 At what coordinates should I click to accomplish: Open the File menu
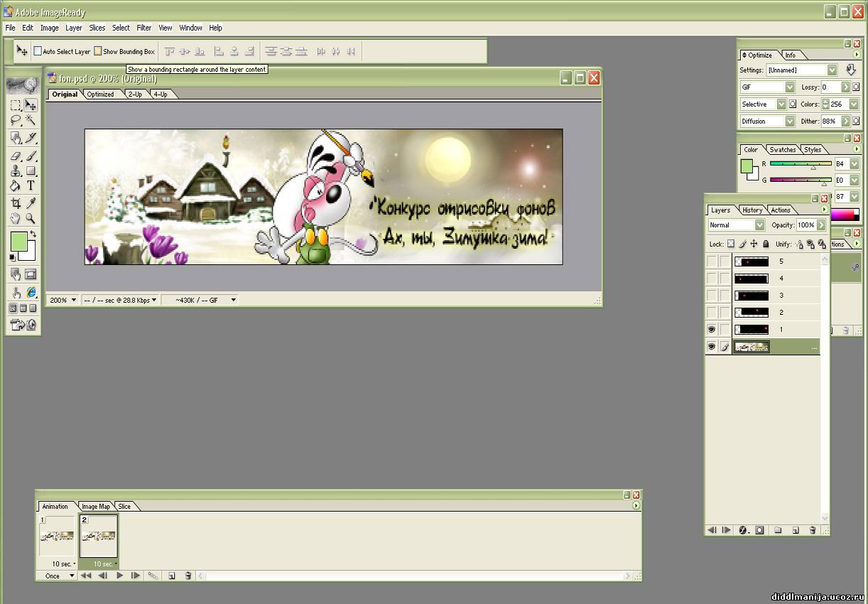pos(10,28)
